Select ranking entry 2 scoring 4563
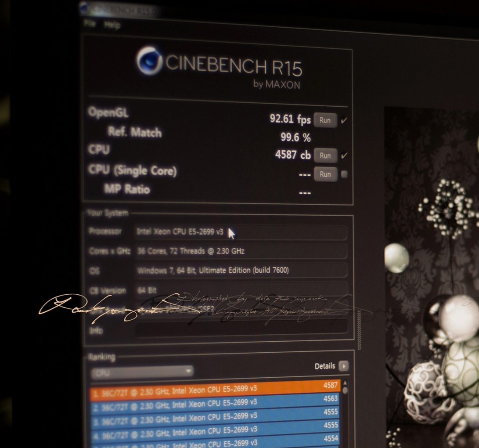The height and width of the screenshot is (448, 479). point(215,404)
